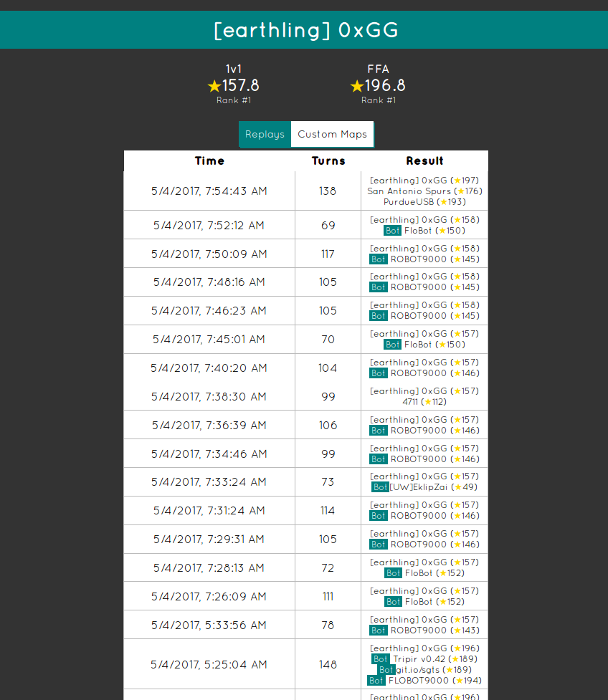Open the replay from 7:54:43 AM
This screenshot has width=608, height=700.
[x=209, y=191]
